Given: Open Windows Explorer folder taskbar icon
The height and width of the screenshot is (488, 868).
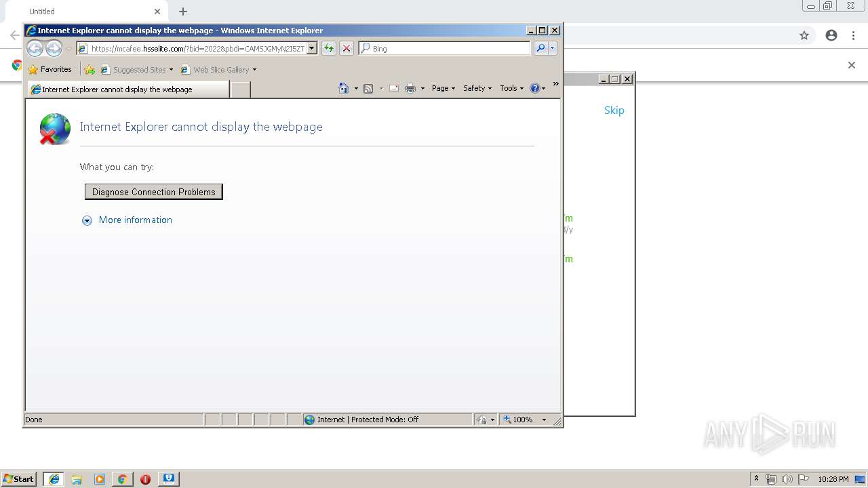Looking at the screenshot, I should tap(77, 479).
